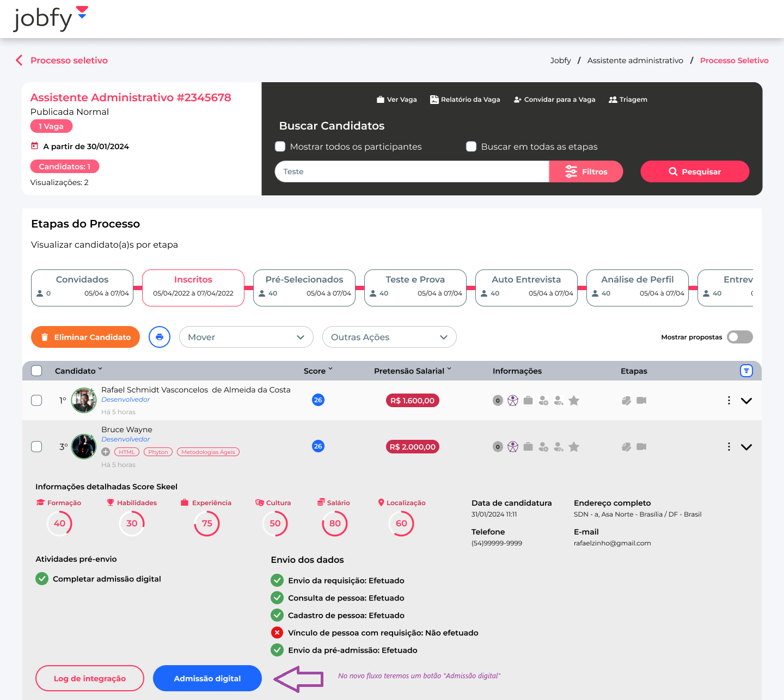Open the Outras Ações dropdown
This screenshot has width=784, height=700.
pos(389,337)
